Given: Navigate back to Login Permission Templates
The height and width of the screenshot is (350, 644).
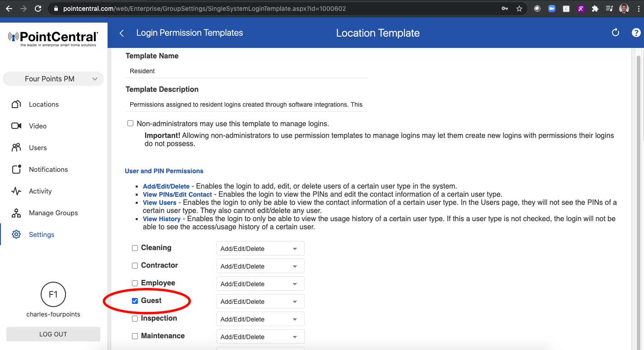Looking at the screenshot, I should [121, 33].
